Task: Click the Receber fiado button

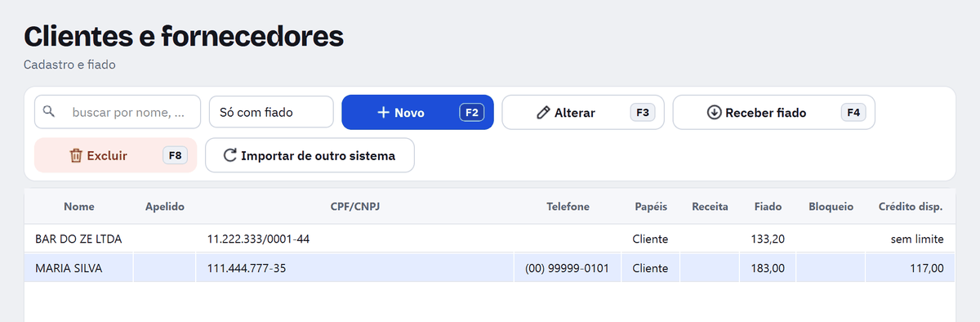Action: (773, 112)
